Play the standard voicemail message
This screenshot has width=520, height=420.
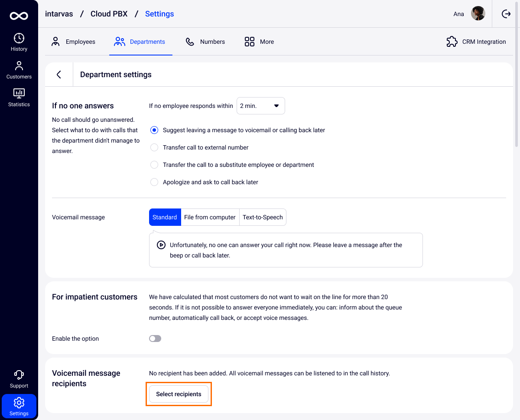tap(161, 245)
